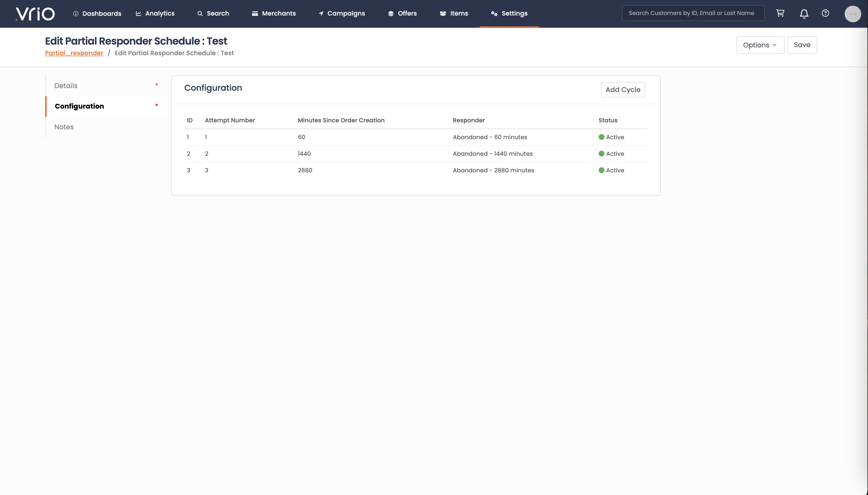The image size is (868, 495).
Task: Go to Partial_responder breadcrumb link
Action: click(x=74, y=53)
